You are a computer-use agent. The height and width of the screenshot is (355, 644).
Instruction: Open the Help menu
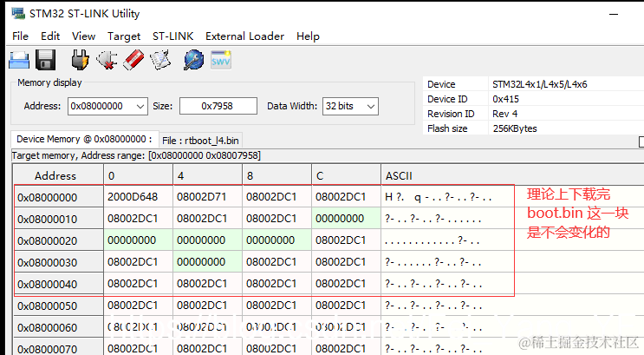click(x=308, y=36)
